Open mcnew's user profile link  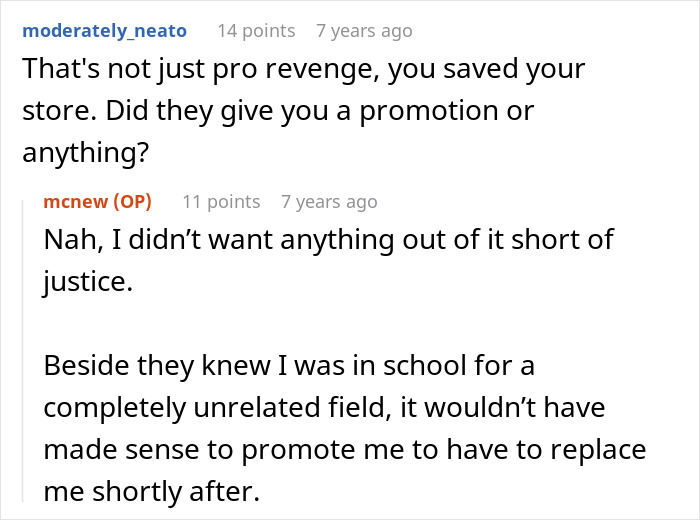tap(76, 202)
